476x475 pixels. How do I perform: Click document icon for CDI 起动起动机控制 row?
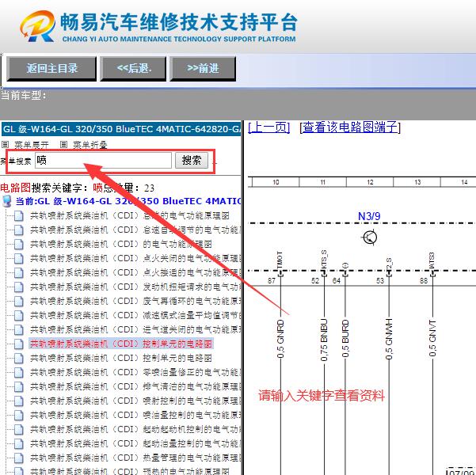coord(19,430)
